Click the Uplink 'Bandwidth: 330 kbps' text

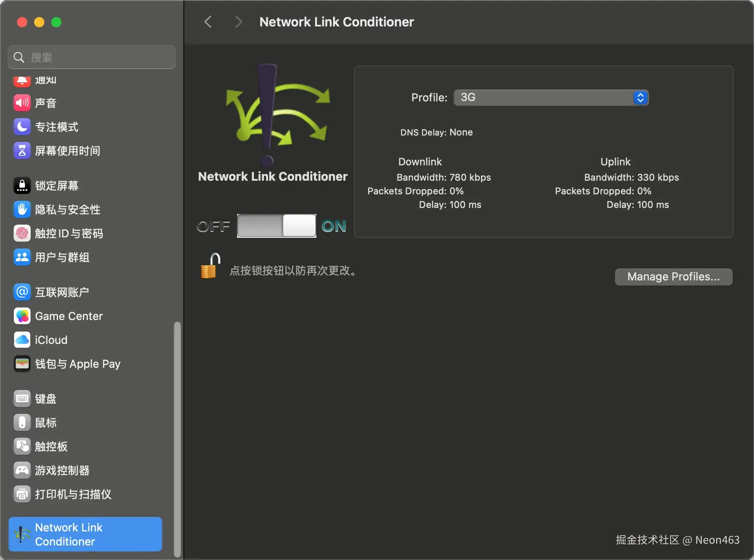pos(631,177)
